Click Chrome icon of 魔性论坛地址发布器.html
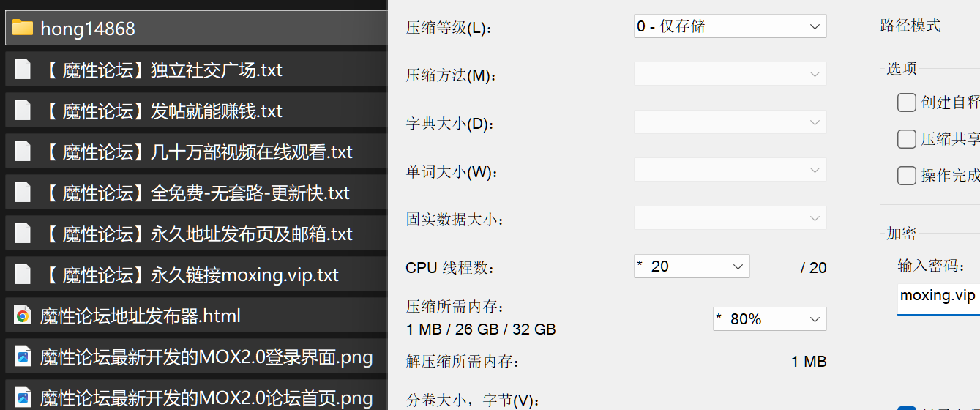 [x=23, y=316]
